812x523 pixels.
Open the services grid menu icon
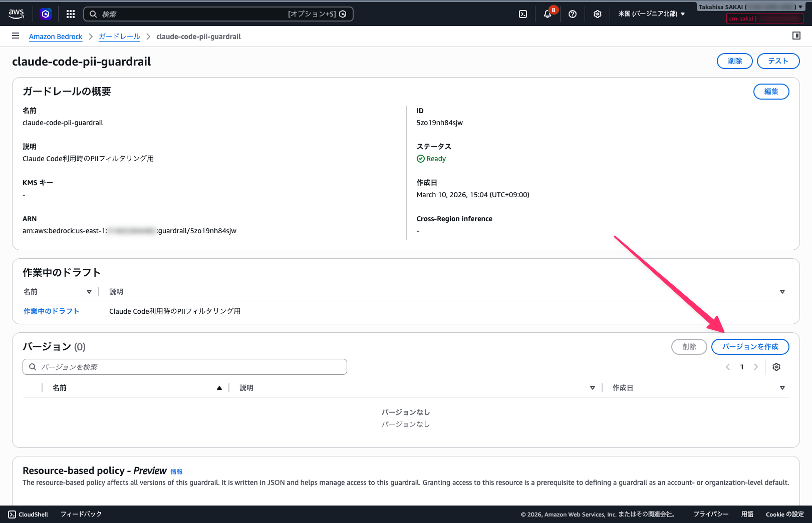point(71,14)
